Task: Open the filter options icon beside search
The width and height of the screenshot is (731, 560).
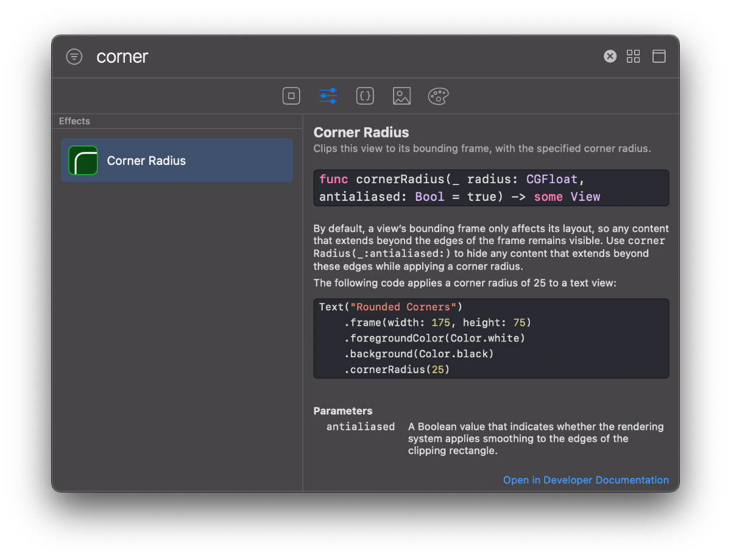Action: (x=74, y=57)
